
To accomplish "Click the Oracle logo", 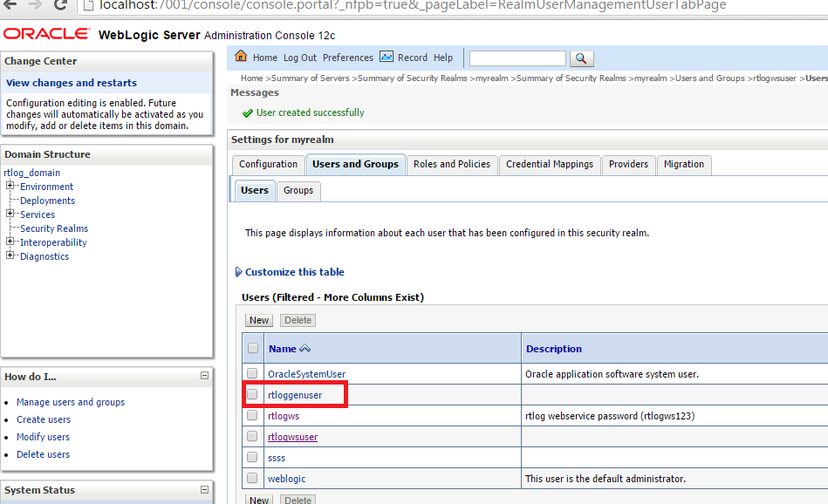I will (45, 33).
